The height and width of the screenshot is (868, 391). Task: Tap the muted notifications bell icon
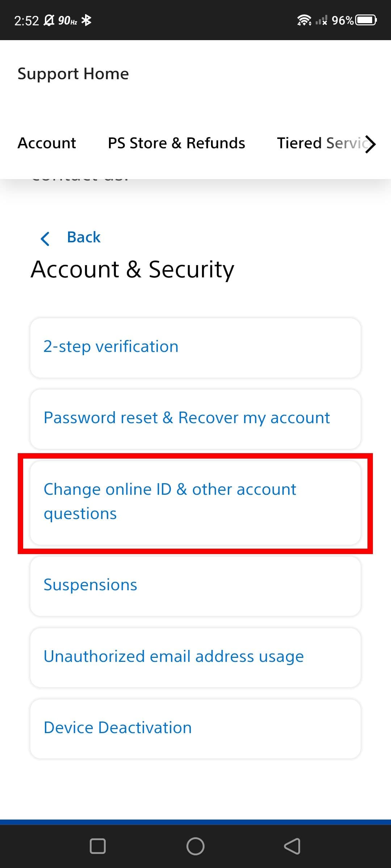point(49,20)
